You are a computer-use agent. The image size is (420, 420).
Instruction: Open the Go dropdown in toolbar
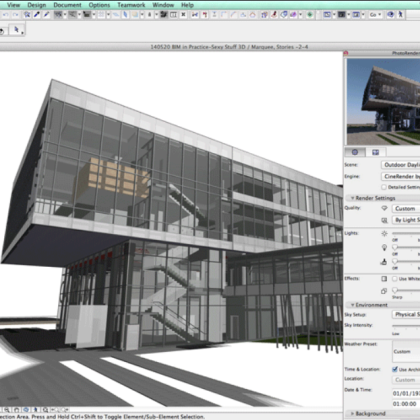pyautogui.click(x=375, y=15)
